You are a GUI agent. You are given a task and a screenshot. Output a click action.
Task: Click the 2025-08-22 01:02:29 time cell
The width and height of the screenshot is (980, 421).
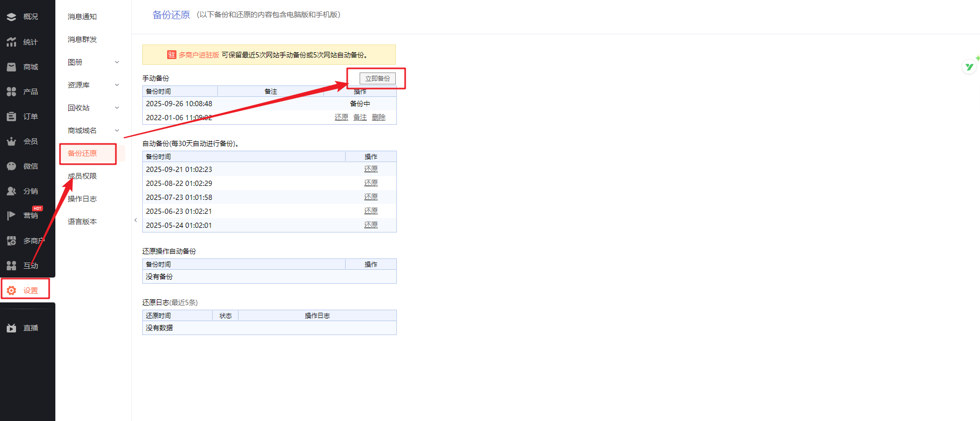point(179,183)
